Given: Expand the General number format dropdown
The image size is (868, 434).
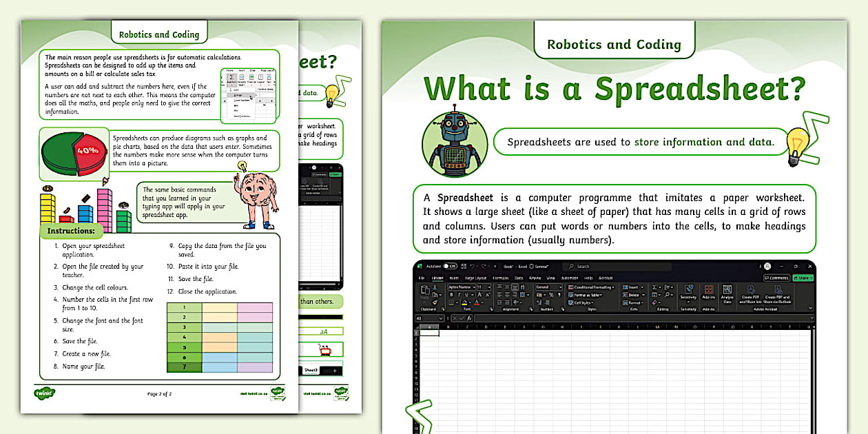Looking at the screenshot, I should tap(561, 287).
